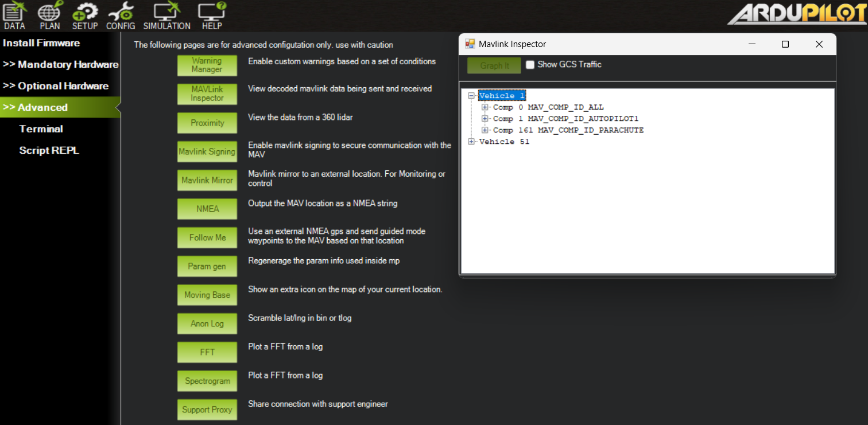
Task: Expand Comp 161 MAV_COMP_ID_PARACHUTE node
Action: point(485,130)
